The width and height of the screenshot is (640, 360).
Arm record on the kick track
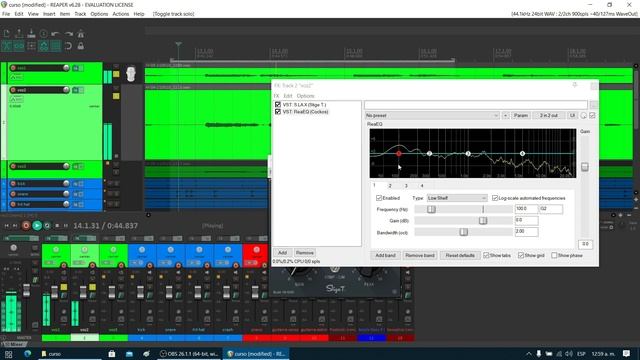(13, 184)
